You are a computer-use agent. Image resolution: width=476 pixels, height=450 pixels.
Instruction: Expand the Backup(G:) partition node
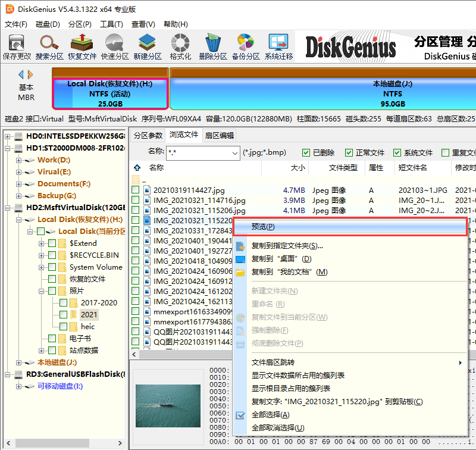(18, 196)
